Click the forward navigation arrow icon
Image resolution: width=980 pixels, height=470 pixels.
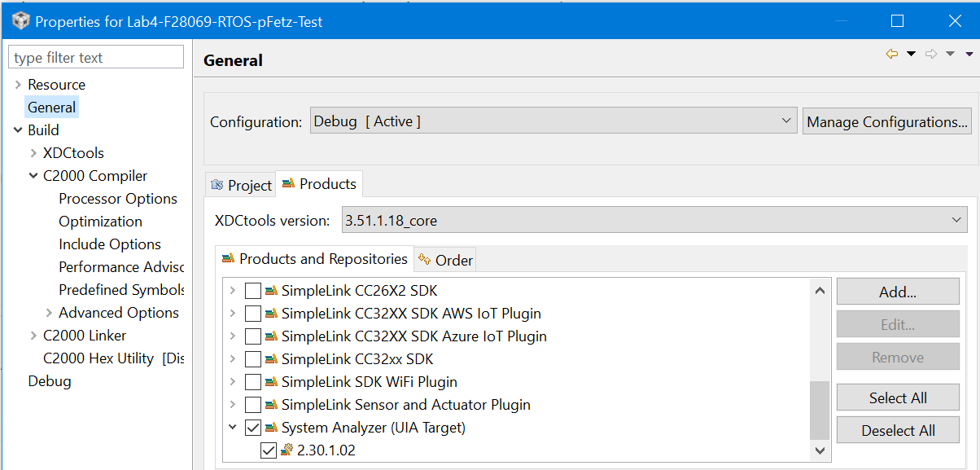(931, 54)
